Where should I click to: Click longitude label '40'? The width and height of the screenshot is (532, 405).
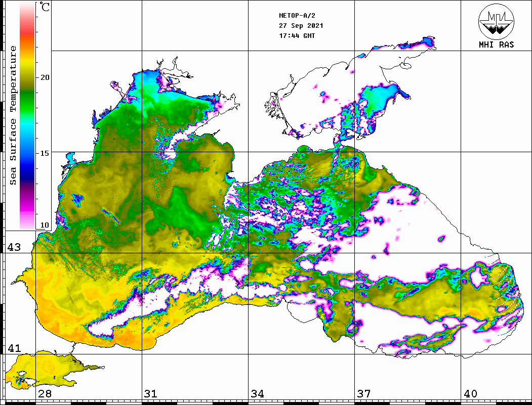pos(470,393)
